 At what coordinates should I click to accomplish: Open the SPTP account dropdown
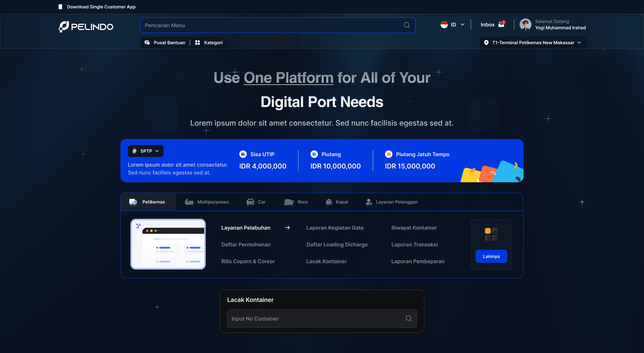pos(146,151)
